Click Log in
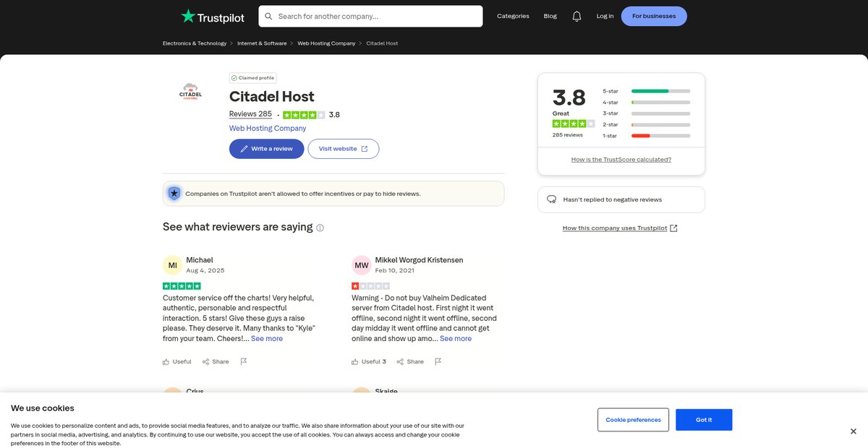The width and height of the screenshot is (868, 448). [605, 16]
